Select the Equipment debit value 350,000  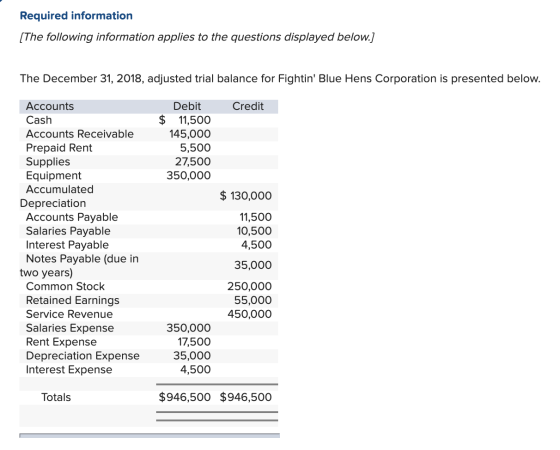click(x=189, y=176)
